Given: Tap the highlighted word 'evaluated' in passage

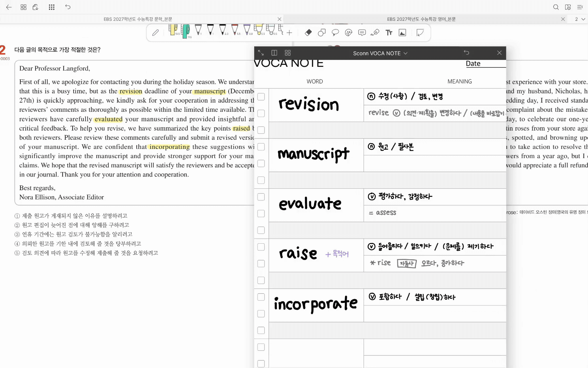Looking at the screenshot, I should point(108,119).
